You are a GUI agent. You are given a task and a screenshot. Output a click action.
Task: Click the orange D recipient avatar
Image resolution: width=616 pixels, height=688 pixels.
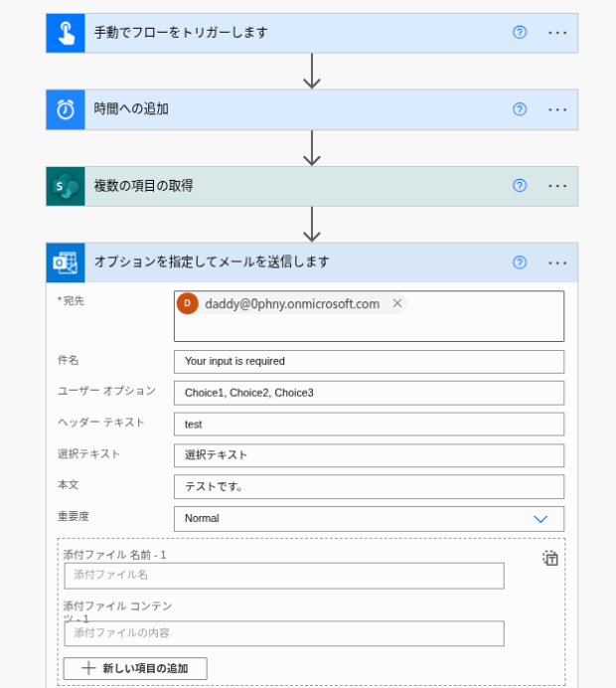[x=188, y=303]
